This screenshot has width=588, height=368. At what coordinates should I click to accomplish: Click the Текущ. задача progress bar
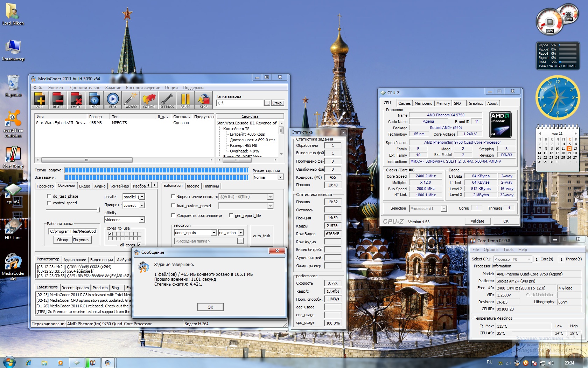click(x=156, y=170)
